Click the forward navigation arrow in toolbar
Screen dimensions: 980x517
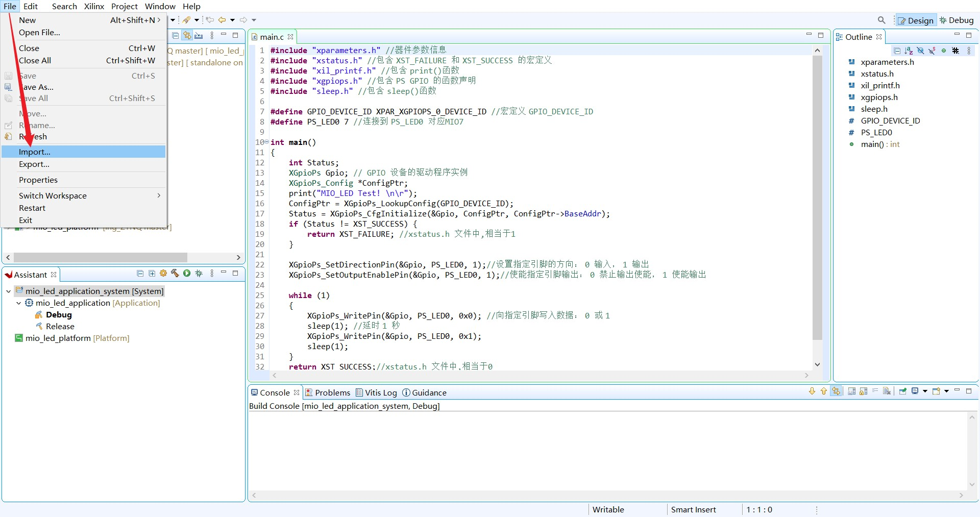[243, 20]
